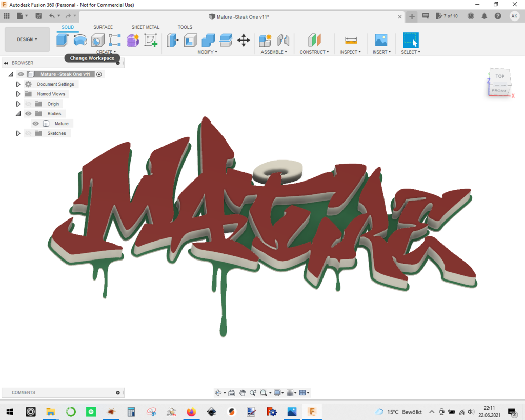Select the Move/Copy arrows tool
The height and width of the screenshot is (420, 525).
click(x=244, y=40)
